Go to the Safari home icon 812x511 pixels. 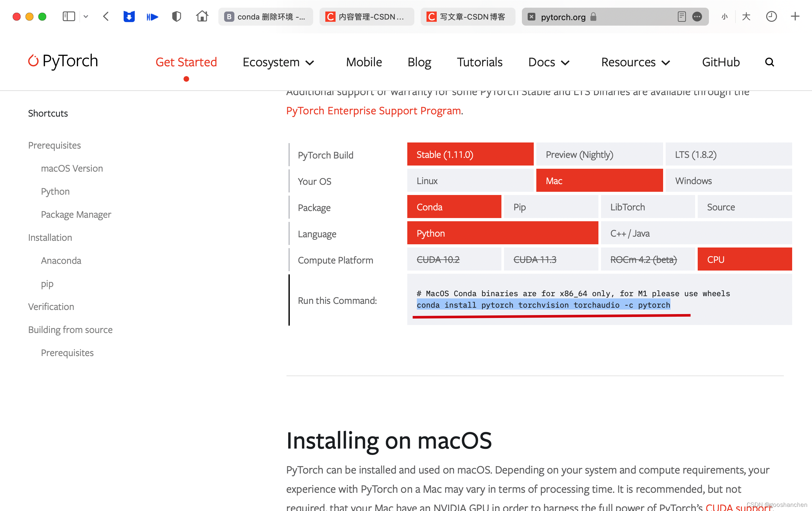pos(202,16)
